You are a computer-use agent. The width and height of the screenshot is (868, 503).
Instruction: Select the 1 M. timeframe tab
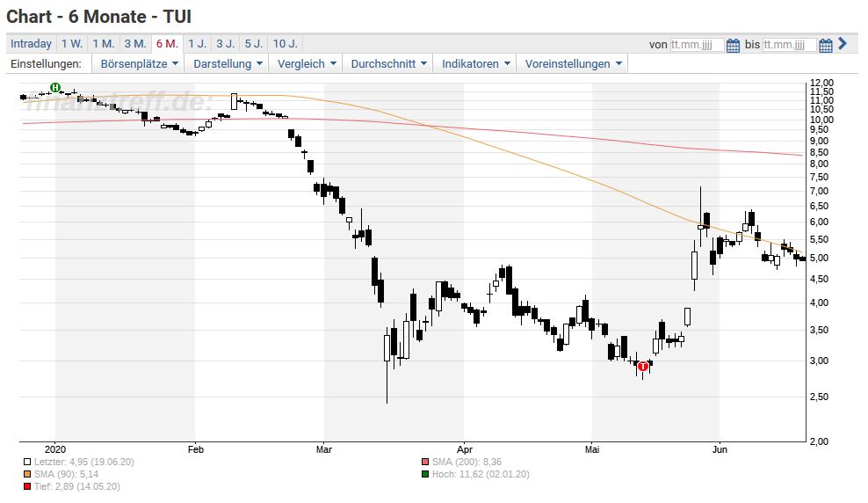(103, 44)
